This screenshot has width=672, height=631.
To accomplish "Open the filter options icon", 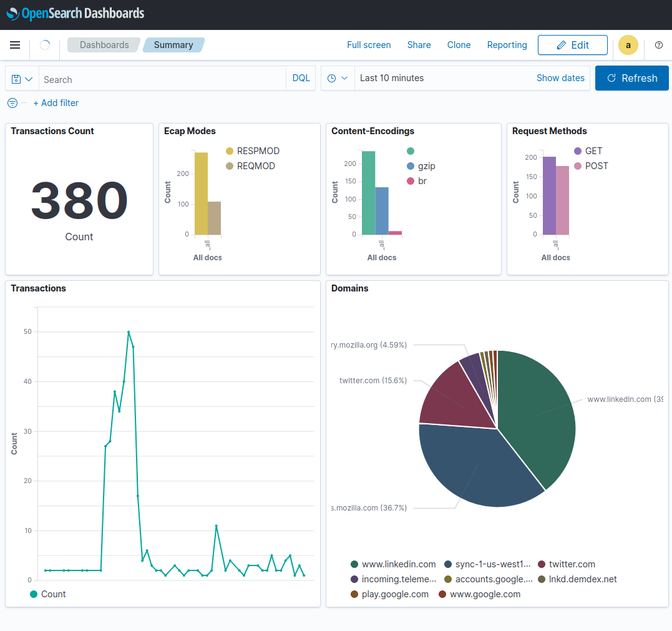I will coord(12,103).
